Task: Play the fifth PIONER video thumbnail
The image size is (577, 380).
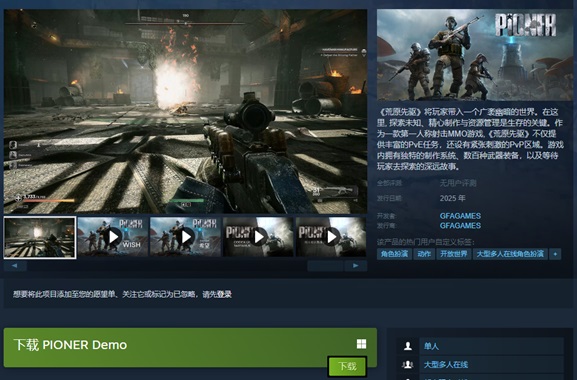Action: 331,237
